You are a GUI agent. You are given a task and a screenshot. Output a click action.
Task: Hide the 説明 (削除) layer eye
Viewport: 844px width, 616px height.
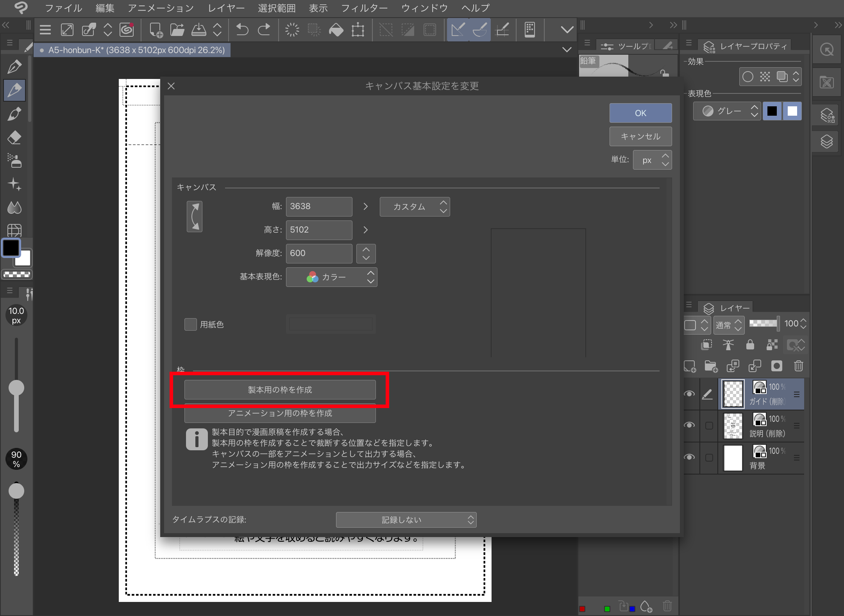click(690, 425)
